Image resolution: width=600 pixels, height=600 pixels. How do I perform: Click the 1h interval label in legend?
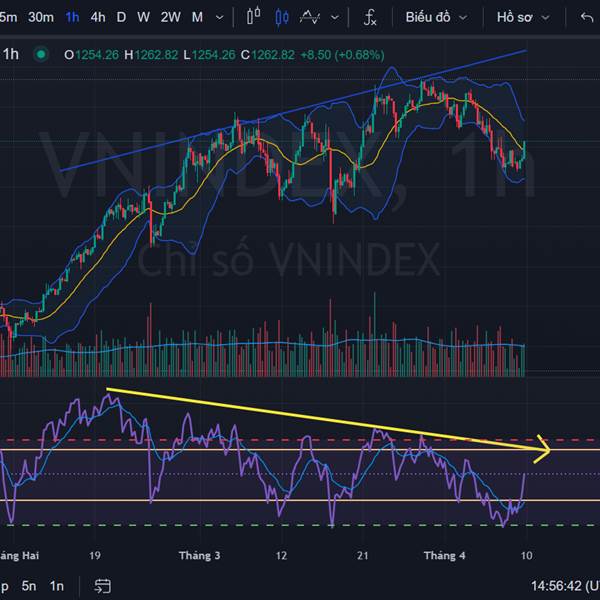[11, 54]
